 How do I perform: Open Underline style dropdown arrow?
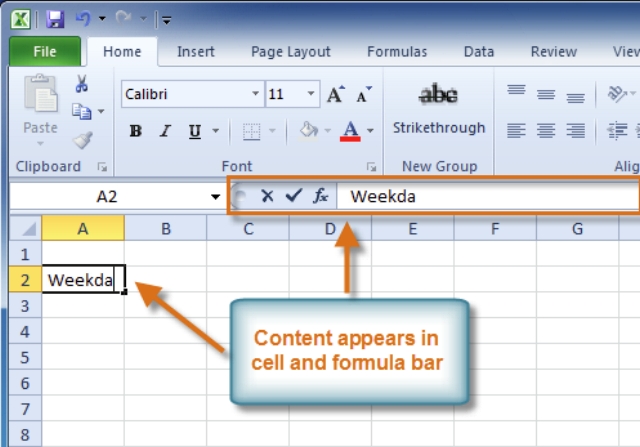pos(215,131)
